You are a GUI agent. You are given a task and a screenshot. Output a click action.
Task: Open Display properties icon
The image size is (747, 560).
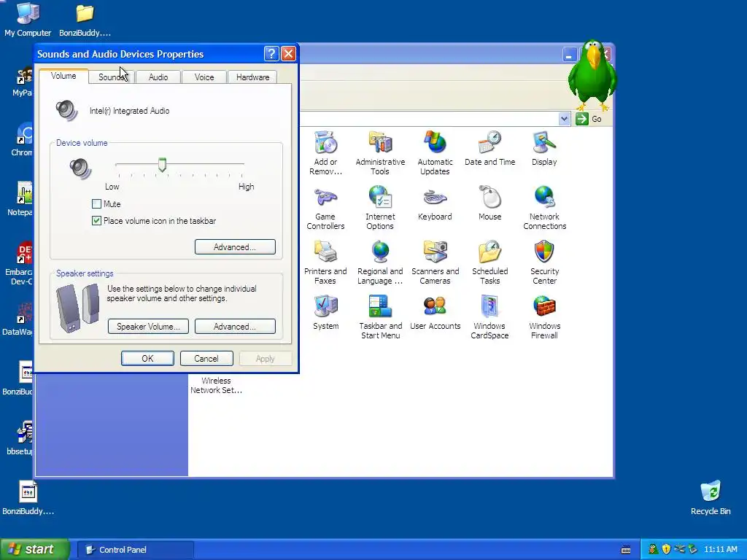pos(544,148)
